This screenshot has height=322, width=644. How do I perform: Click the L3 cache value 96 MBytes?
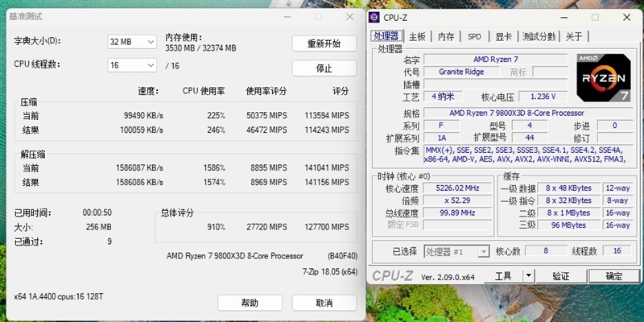pyautogui.click(x=568, y=225)
